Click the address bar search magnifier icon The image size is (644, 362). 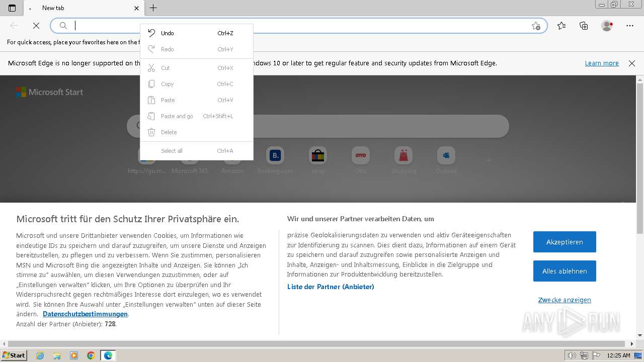[63, 26]
